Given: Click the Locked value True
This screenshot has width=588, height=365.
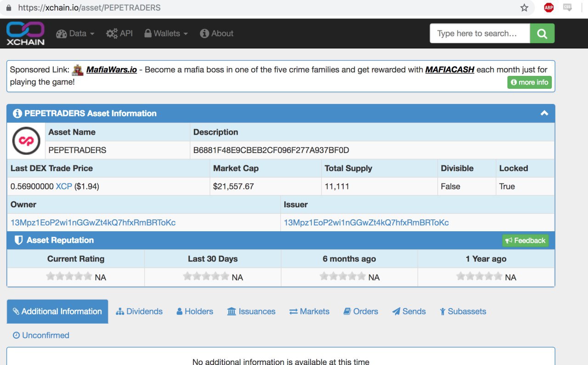Looking at the screenshot, I should [x=507, y=187].
